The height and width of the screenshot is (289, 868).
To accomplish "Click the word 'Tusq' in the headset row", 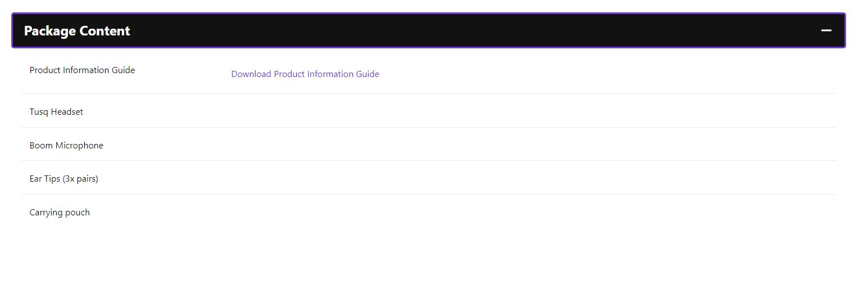I will (39, 112).
